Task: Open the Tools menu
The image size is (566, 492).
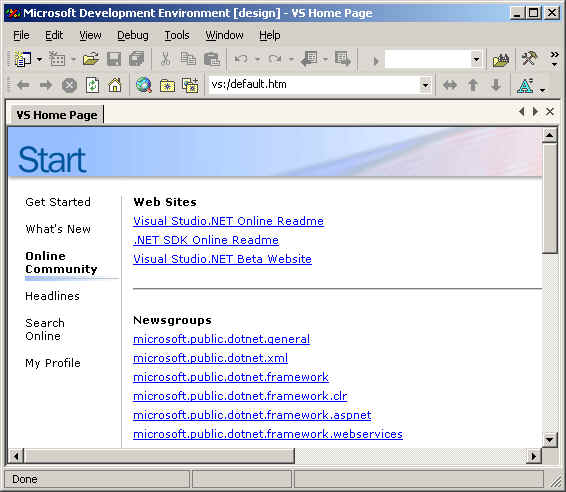Action: 177,35
